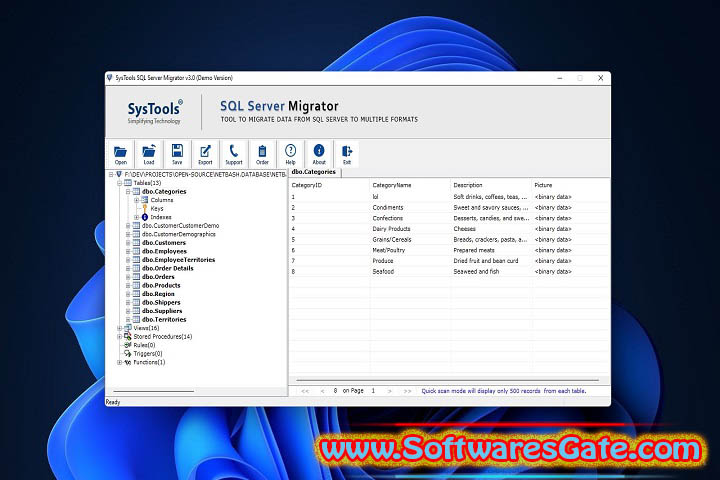The width and height of the screenshot is (720, 480).
Task: Click the CategoryName column header
Action: click(410, 185)
